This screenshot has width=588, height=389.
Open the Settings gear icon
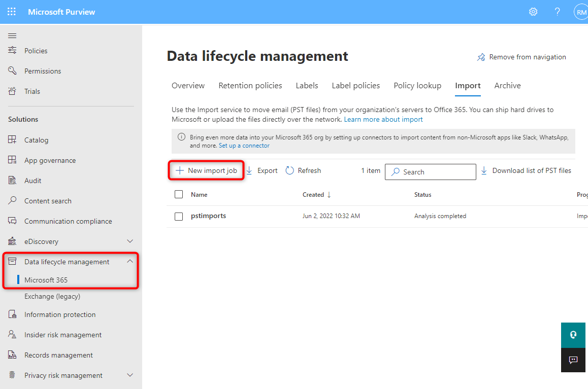pyautogui.click(x=533, y=12)
